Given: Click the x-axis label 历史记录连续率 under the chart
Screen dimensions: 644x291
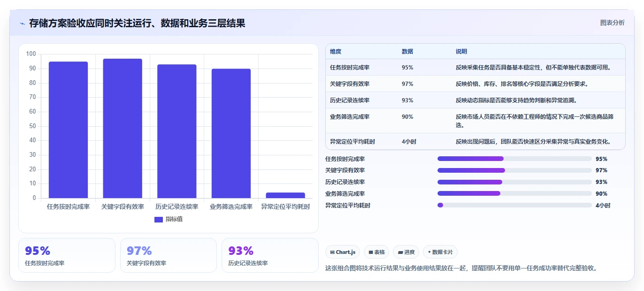Looking at the screenshot, I should [x=176, y=207].
